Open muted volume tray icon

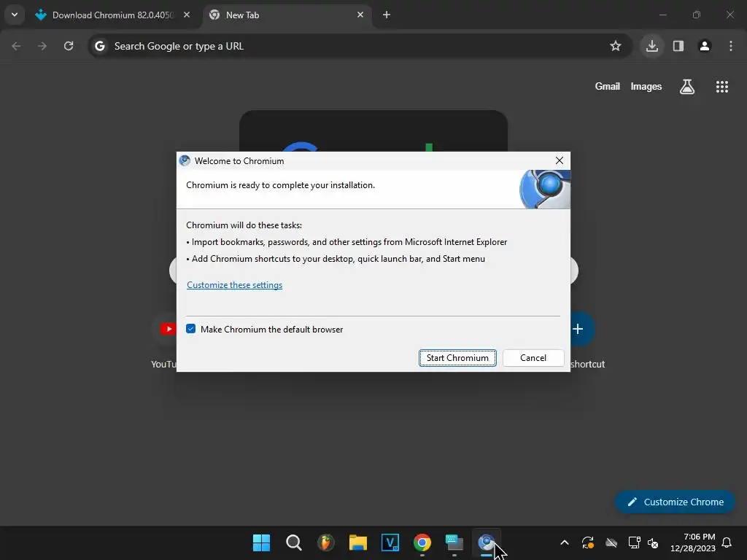[x=653, y=542]
